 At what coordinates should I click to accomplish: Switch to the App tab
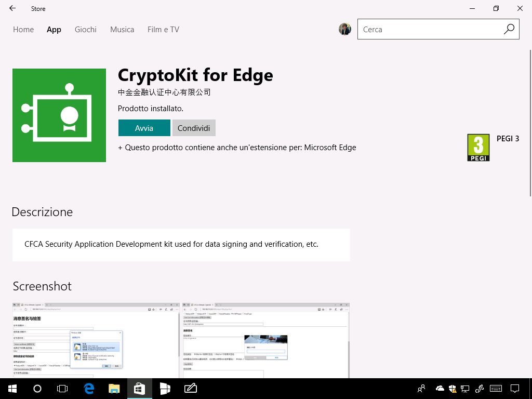point(54,30)
